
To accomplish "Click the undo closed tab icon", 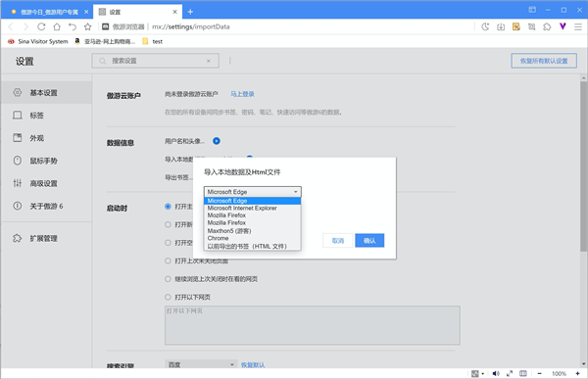I will [72, 26].
